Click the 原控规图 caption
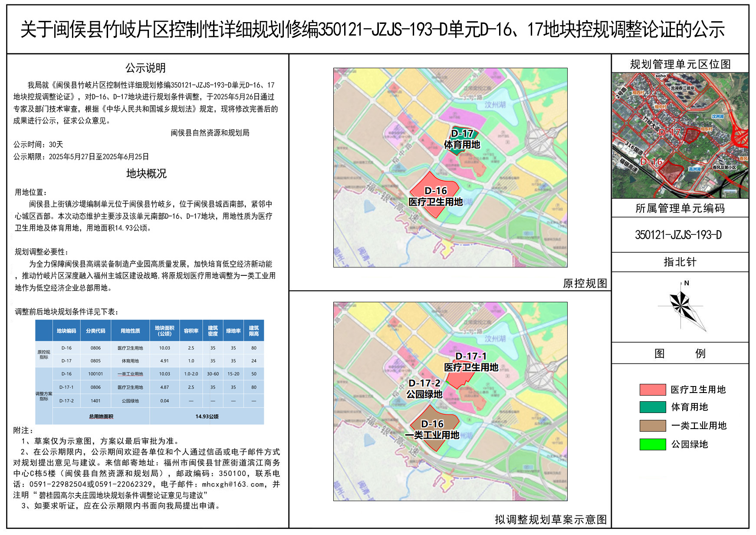Image resolution: width=756 pixels, height=535 pixels. tap(585, 284)
